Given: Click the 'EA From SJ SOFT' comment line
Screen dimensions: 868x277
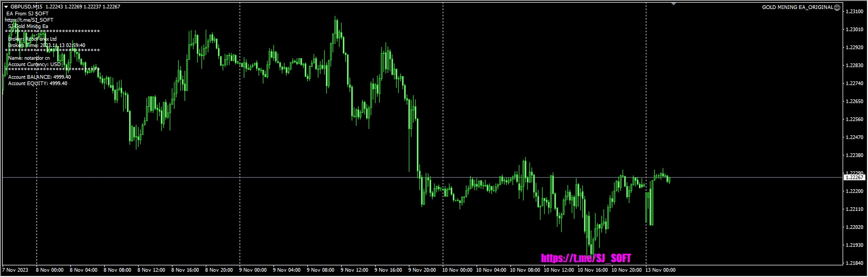Looking at the screenshot, I should 28,13.
